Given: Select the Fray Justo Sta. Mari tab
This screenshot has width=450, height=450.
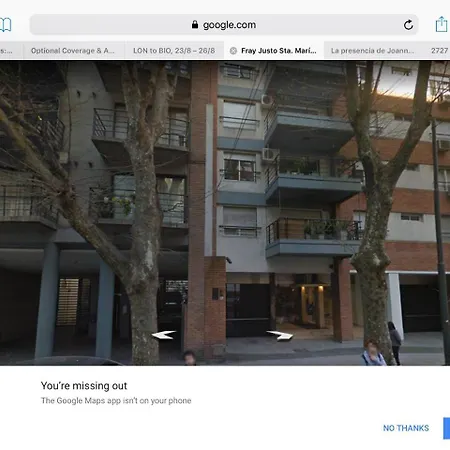Looking at the screenshot, I should tap(279, 51).
